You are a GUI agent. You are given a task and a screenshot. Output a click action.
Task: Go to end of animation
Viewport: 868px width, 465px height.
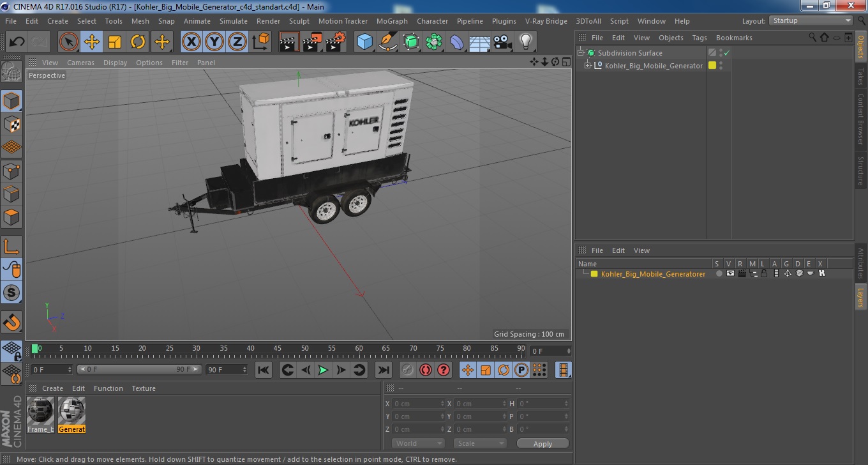(x=384, y=370)
